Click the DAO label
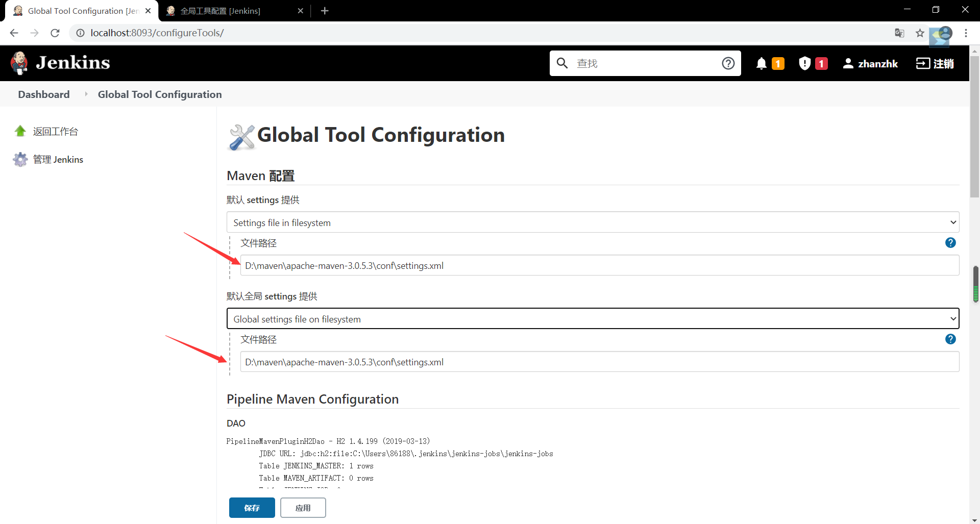Viewport: 980px width, 524px height. [x=236, y=423]
